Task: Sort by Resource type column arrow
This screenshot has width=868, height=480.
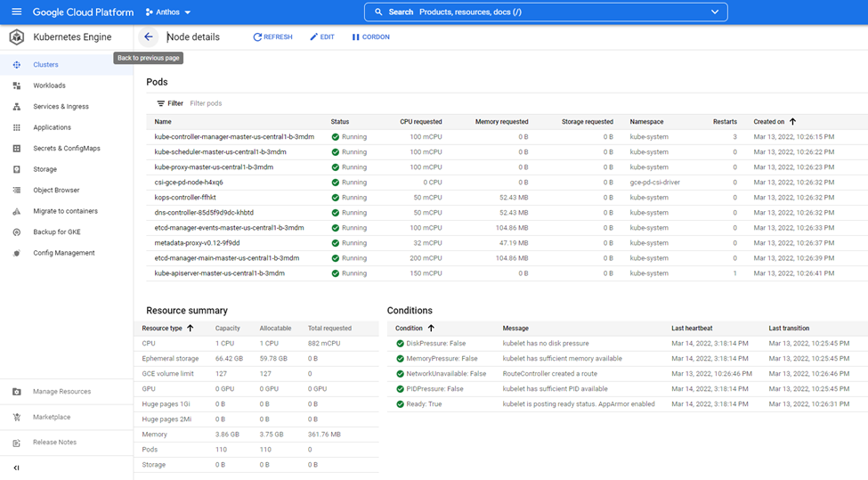Action: tap(190, 328)
